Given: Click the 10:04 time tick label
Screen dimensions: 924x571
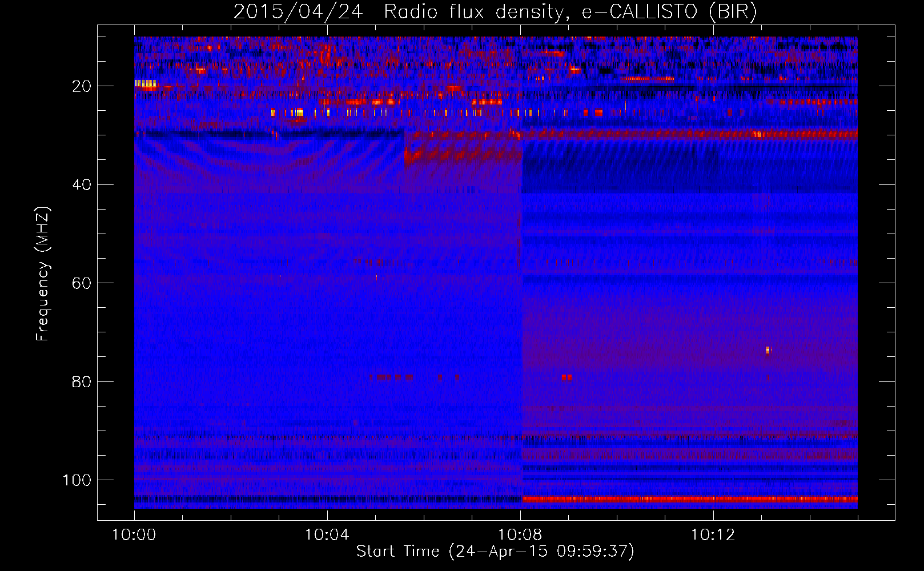Looking at the screenshot, I should click(x=327, y=535).
